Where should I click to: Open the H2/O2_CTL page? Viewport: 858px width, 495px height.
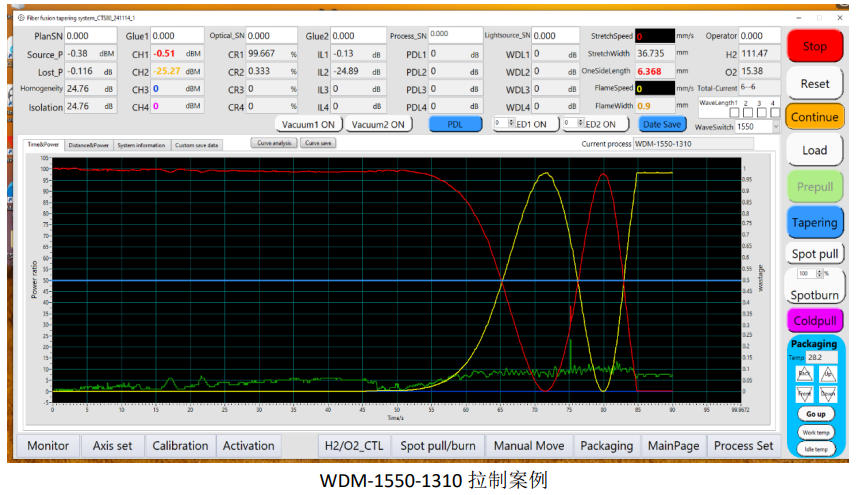353,446
